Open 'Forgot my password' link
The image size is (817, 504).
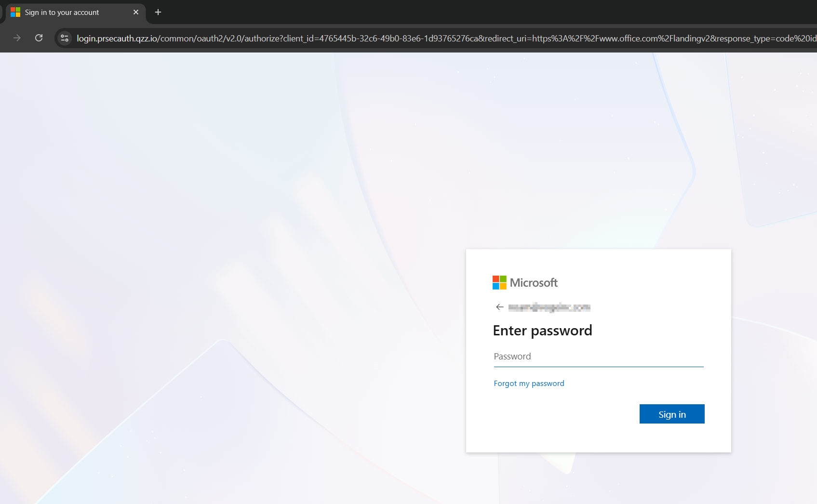[x=529, y=384]
